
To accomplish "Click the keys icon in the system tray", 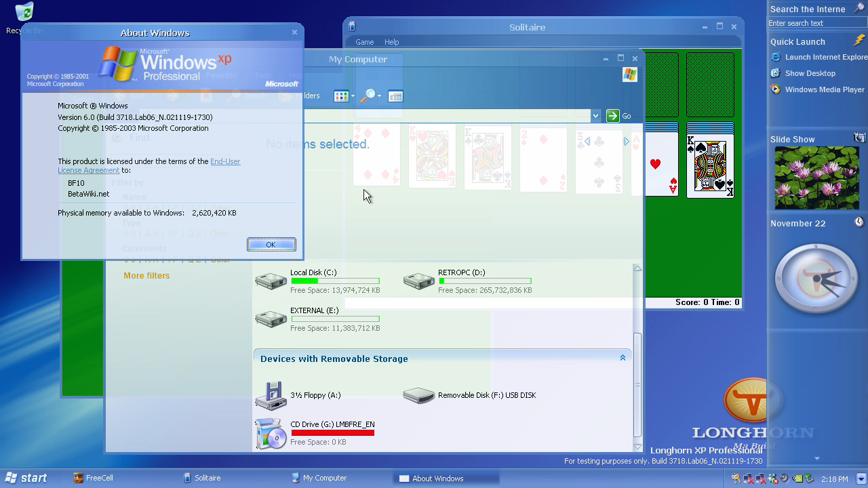I will pyautogui.click(x=736, y=479).
